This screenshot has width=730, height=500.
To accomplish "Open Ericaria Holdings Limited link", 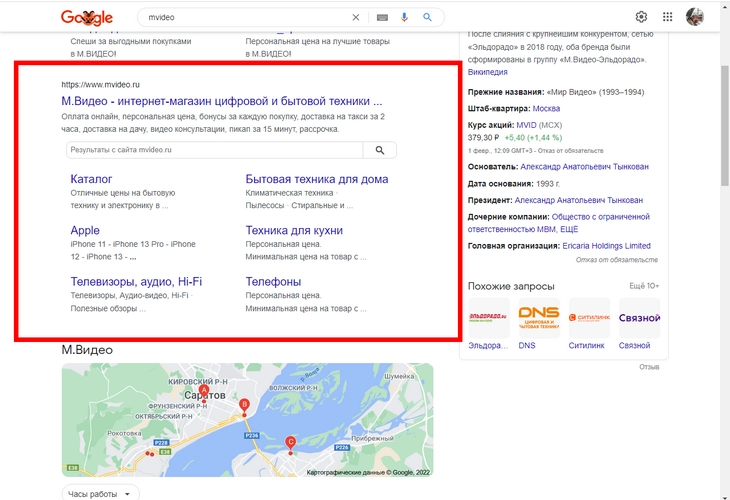I will click(606, 246).
